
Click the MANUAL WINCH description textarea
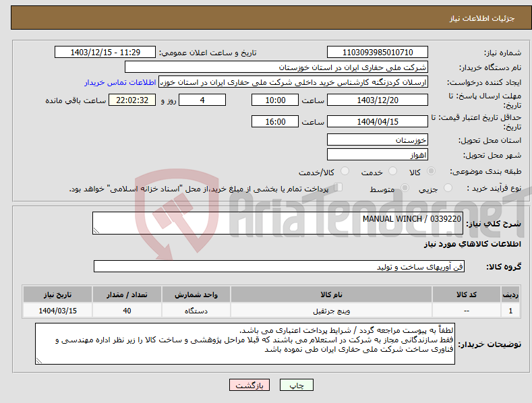point(278,223)
